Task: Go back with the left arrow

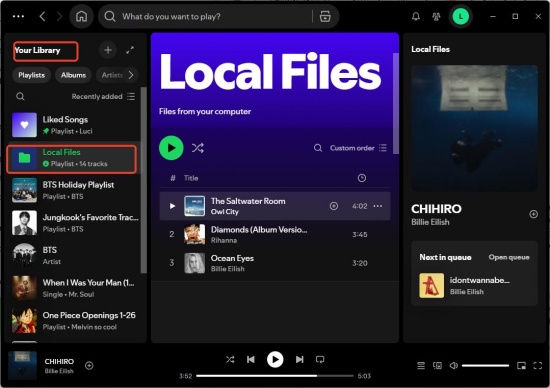Action: pos(42,16)
